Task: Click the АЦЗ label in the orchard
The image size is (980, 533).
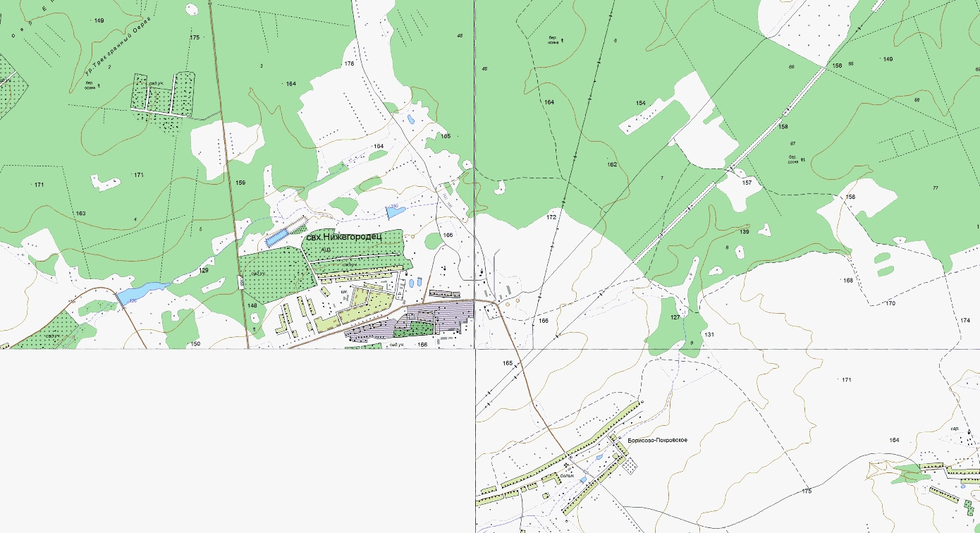Action: (325, 250)
